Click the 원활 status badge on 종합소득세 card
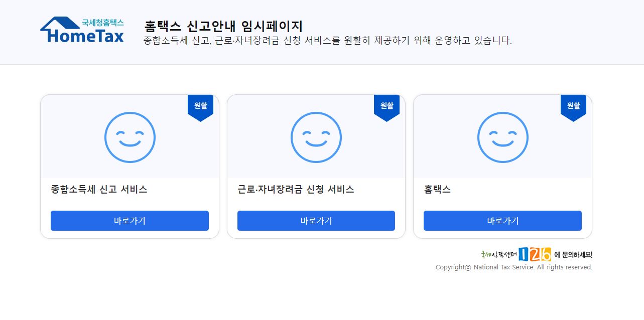The height and width of the screenshot is (320, 644). 200,106
